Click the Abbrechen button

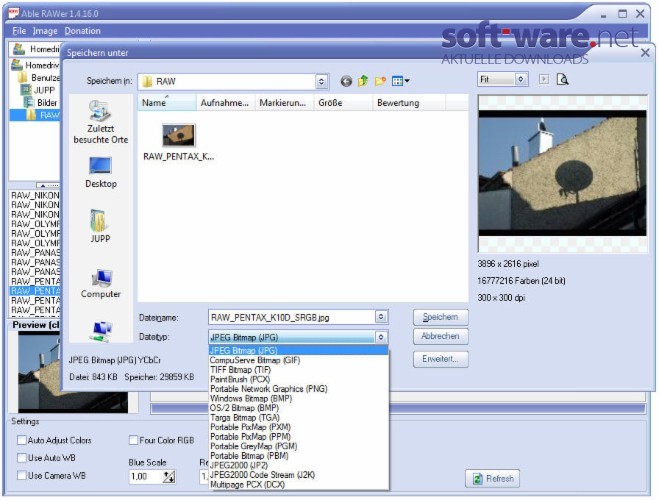click(440, 336)
